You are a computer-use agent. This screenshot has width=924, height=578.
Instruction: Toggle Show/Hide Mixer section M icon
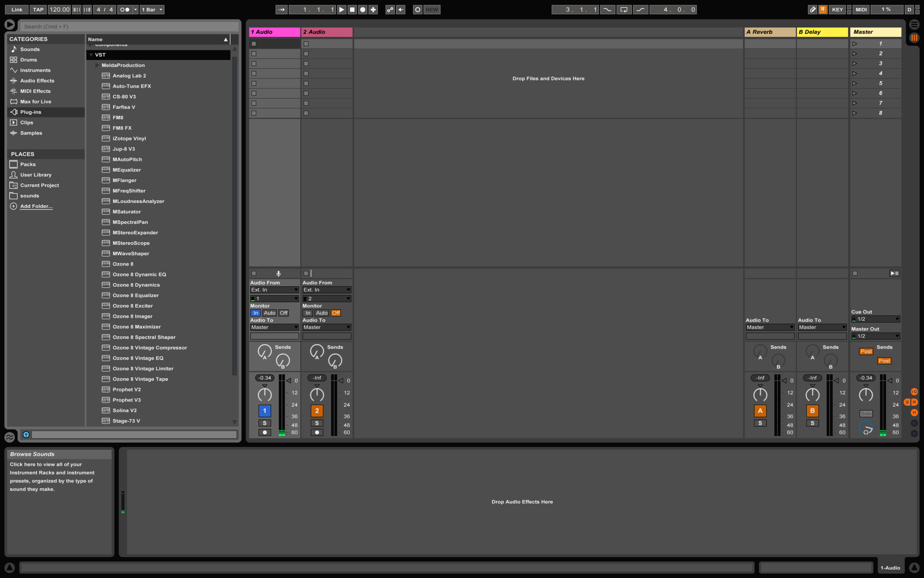coord(914,412)
